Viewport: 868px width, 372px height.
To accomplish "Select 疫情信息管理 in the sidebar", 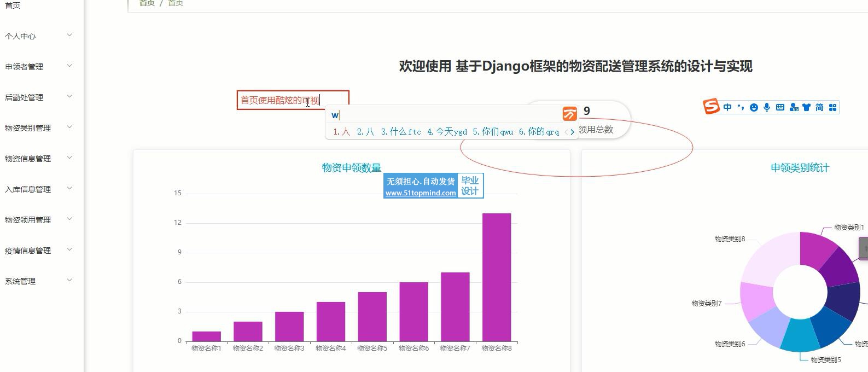I will (x=28, y=251).
